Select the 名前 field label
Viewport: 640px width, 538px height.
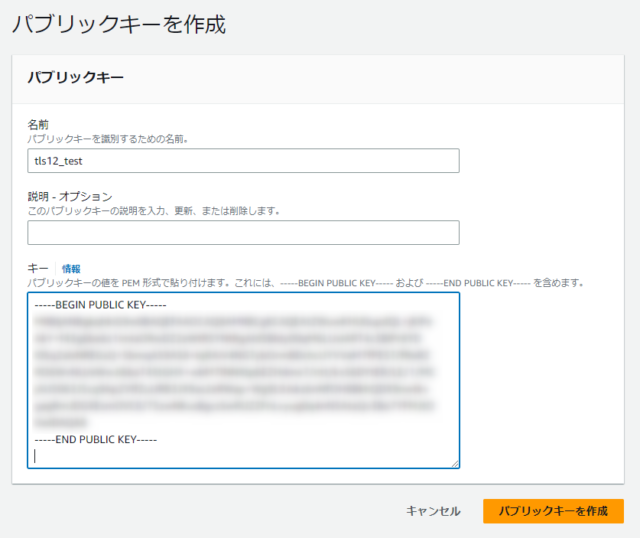pyautogui.click(x=38, y=124)
